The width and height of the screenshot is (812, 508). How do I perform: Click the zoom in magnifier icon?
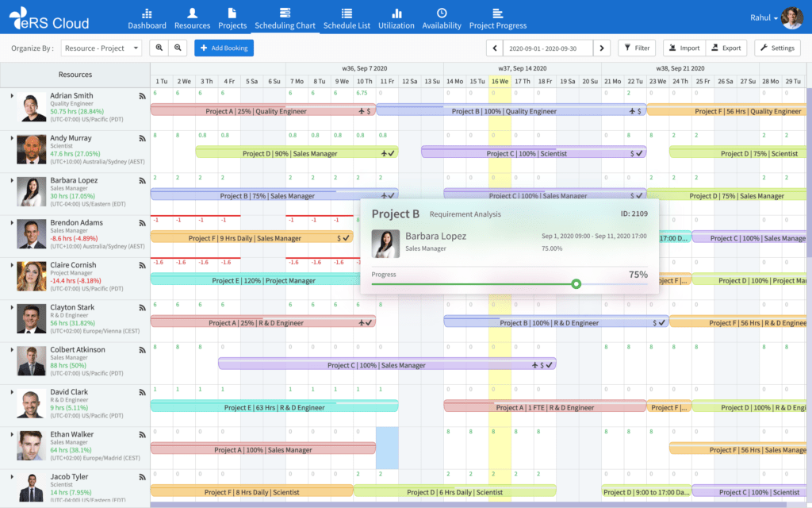pyautogui.click(x=159, y=48)
